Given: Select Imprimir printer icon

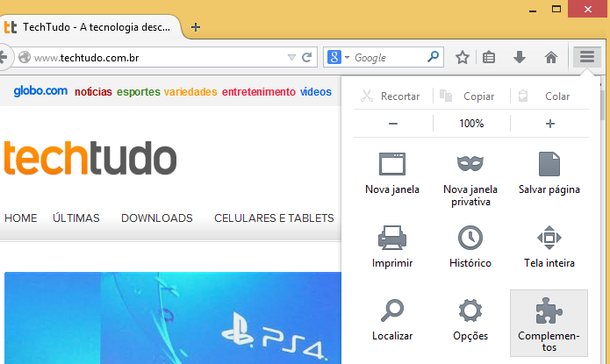Looking at the screenshot, I should (392, 246).
